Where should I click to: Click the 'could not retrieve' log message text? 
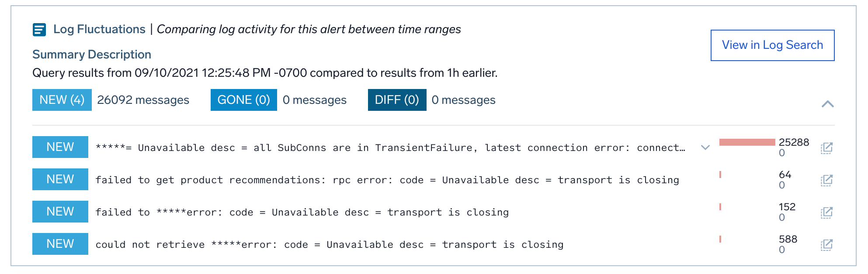[329, 245]
